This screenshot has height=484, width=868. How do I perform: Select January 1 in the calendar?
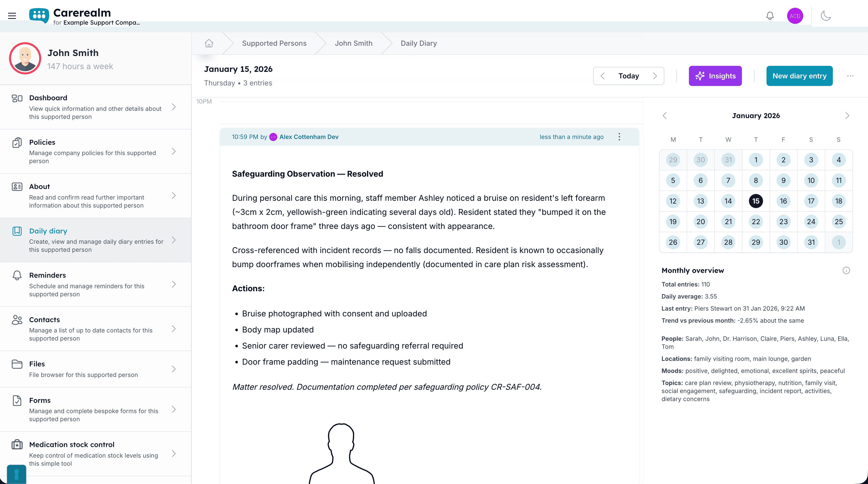[756, 160]
